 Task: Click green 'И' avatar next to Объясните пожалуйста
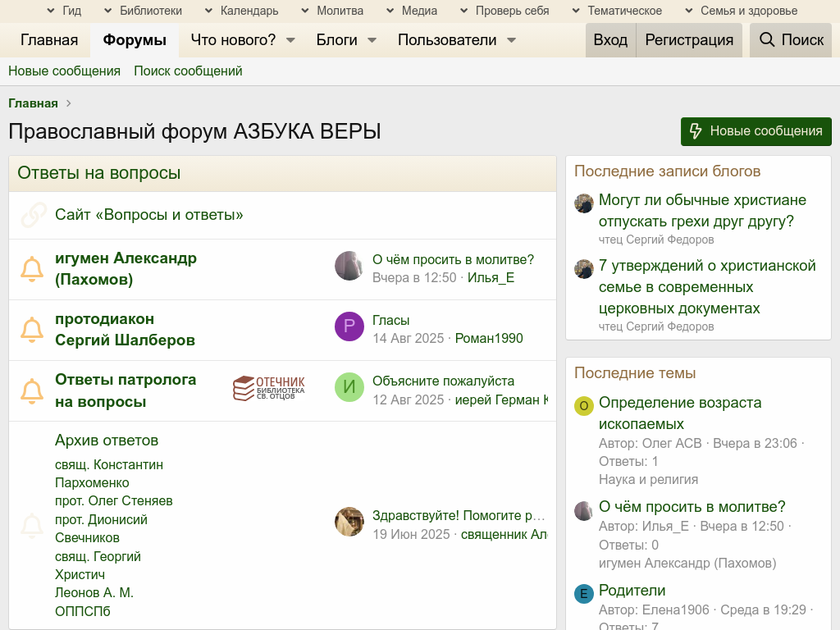(x=349, y=387)
